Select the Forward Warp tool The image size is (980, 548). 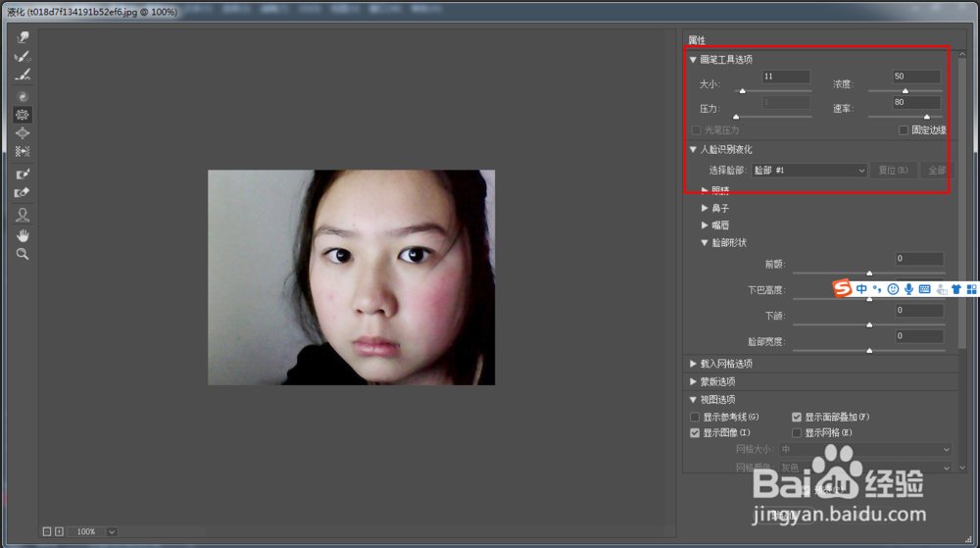click(x=23, y=37)
